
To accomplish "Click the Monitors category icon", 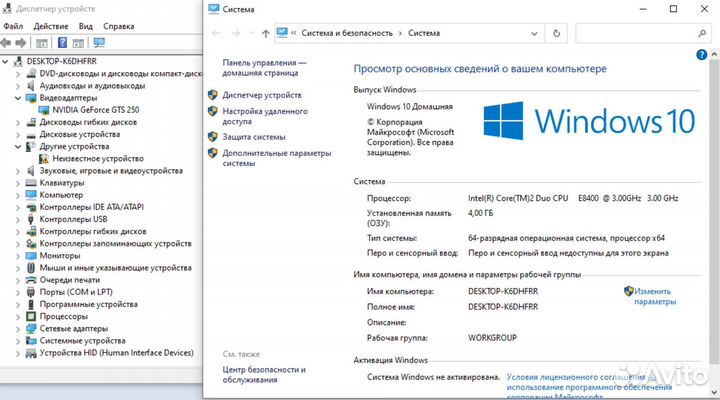I will (x=31, y=256).
